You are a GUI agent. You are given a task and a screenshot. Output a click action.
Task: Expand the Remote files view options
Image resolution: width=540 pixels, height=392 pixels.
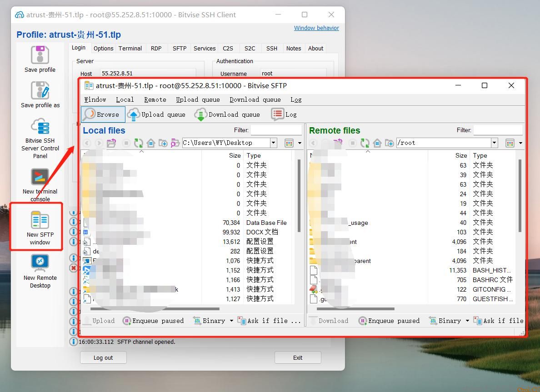(x=520, y=143)
